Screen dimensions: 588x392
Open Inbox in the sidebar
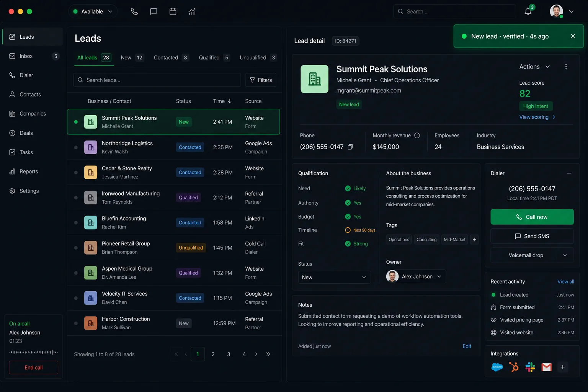(x=33, y=56)
